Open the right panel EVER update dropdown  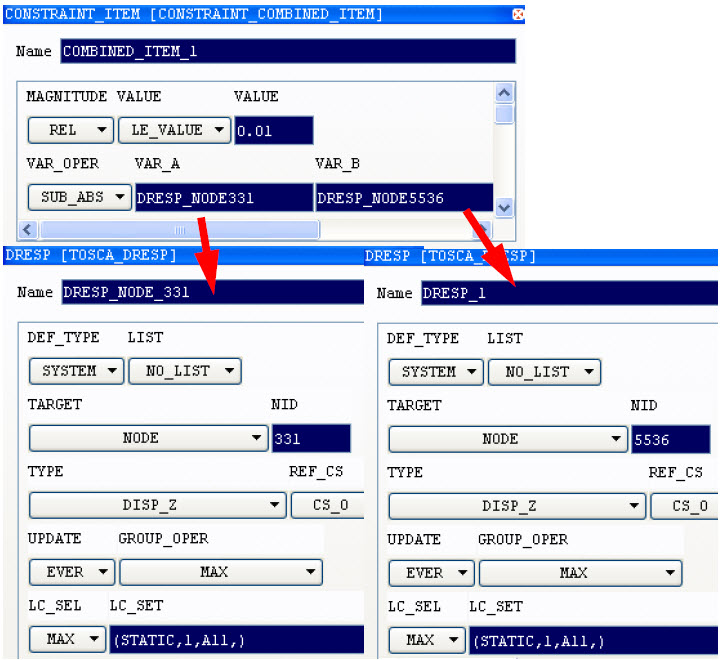point(431,573)
